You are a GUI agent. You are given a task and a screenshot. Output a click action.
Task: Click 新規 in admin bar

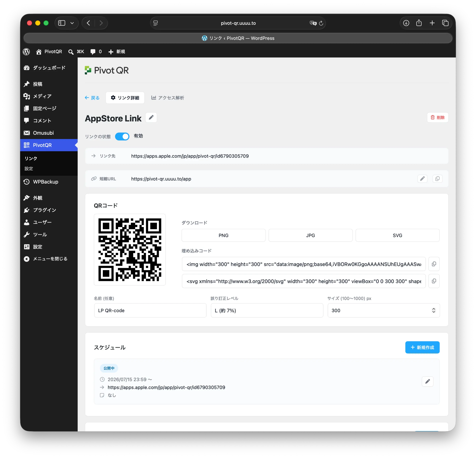pyautogui.click(x=117, y=51)
